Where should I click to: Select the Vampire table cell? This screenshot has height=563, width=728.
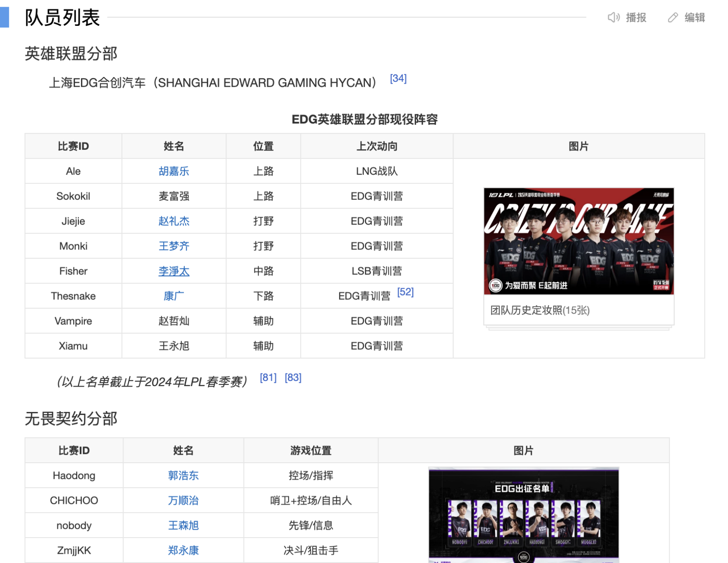coord(73,321)
